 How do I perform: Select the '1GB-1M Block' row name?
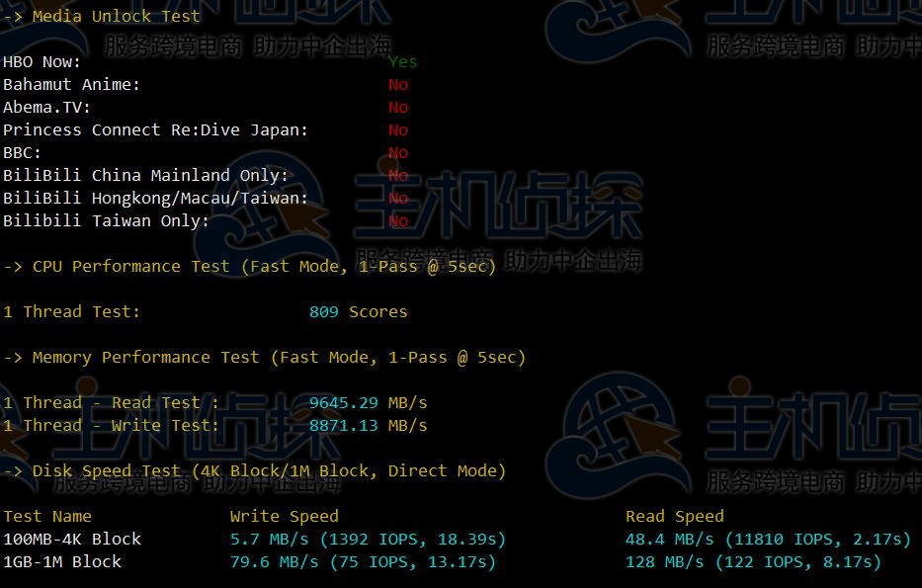tap(62, 562)
